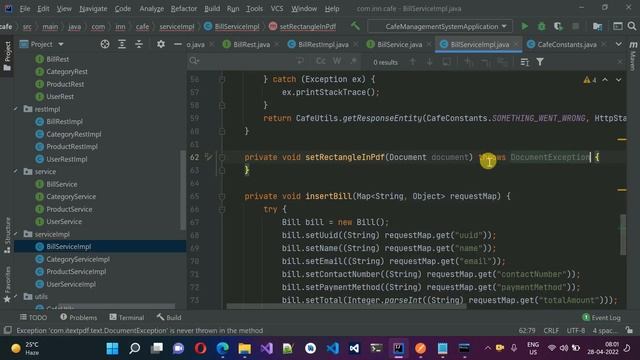Screen dimensions: 640x360
Task: Open Structure side tool window
Action: pyautogui.click(x=7, y=235)
